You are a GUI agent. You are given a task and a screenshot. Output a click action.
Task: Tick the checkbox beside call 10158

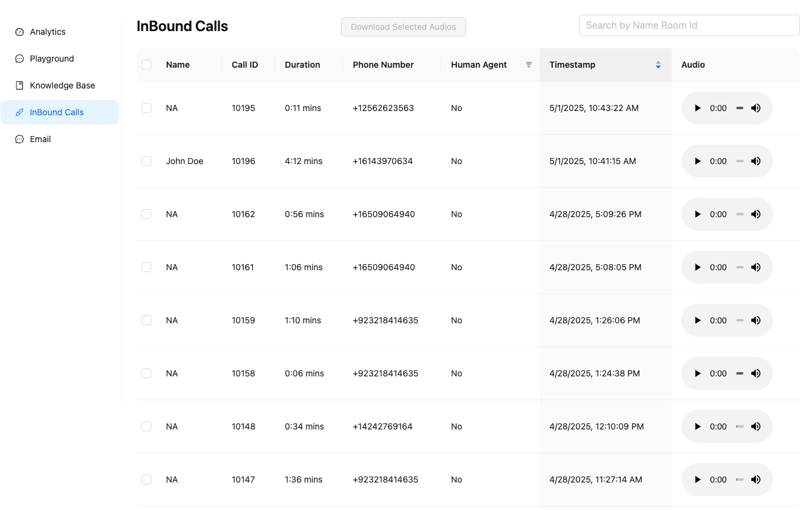point(146,373)
